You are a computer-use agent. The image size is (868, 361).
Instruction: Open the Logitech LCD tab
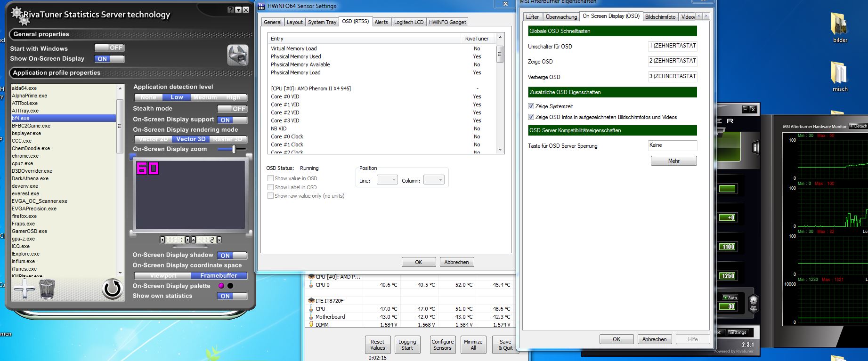coord(409,22)
